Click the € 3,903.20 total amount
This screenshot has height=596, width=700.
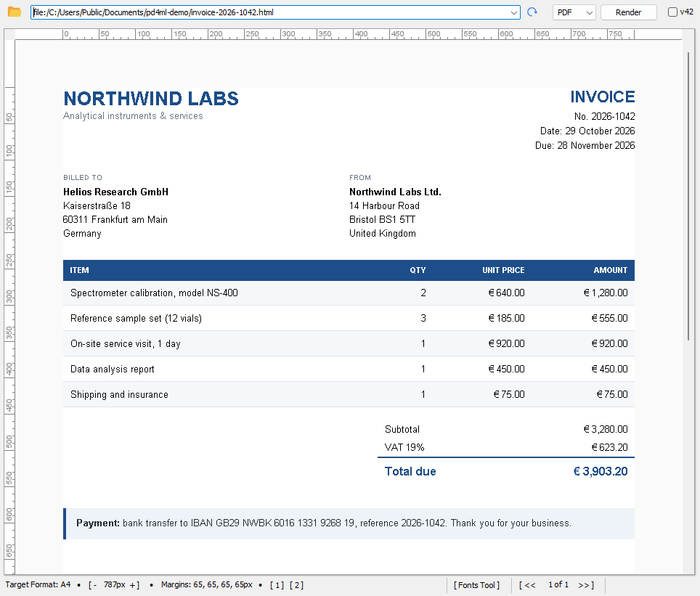click(601, 471)
